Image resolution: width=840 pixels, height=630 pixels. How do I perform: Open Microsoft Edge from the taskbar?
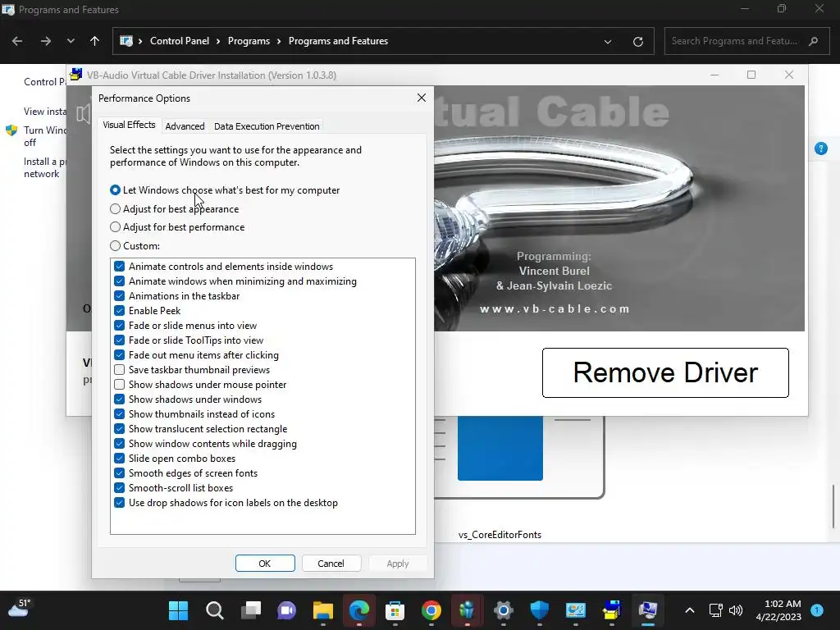point(359,610)
